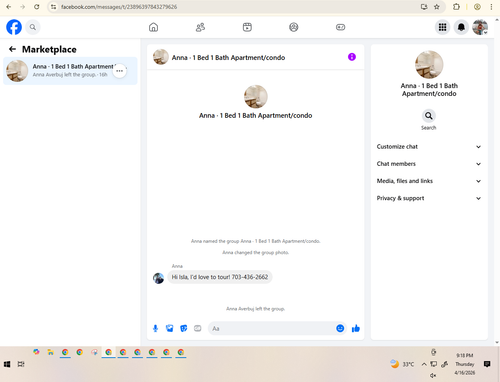
Task: Open the account profile picture menu
Action: (480, 27)
